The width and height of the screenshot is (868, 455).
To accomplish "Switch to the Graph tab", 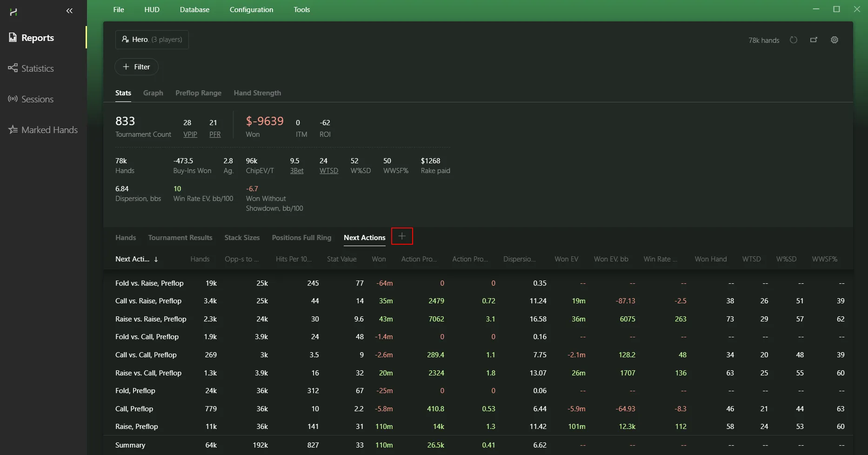I will point(153,93).
